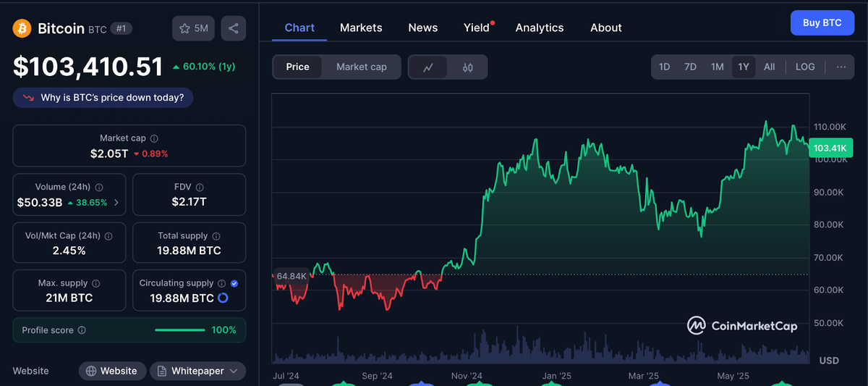
Task: Open chart more options ellipsis
Action: tap(841, 67)
